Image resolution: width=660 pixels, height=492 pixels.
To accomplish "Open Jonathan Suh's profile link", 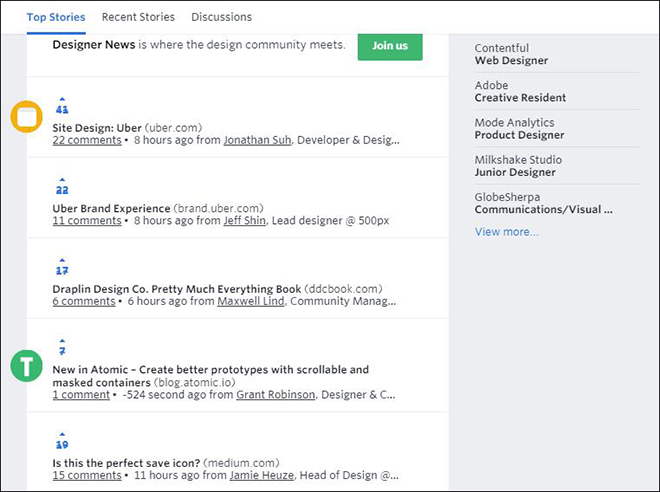I will (x=257, y=140).
